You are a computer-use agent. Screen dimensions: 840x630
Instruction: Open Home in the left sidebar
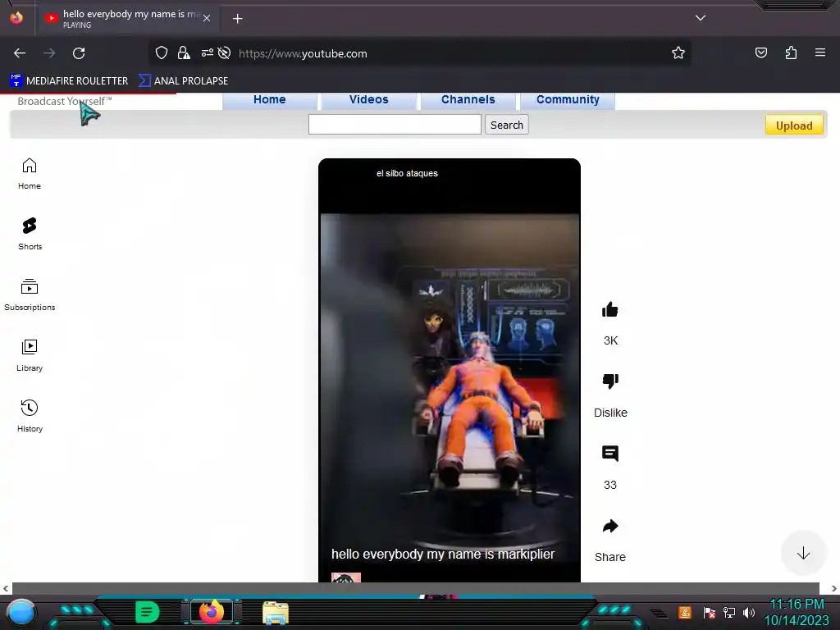pos(30,174)
